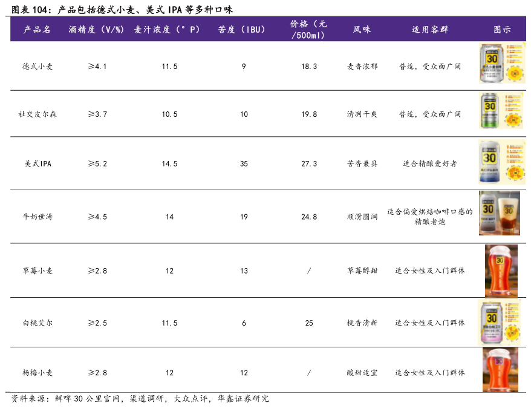Click the 麦汁浓度 column header
The height and width of the screenshot is (420, 531).
click(x=167, y=30)
